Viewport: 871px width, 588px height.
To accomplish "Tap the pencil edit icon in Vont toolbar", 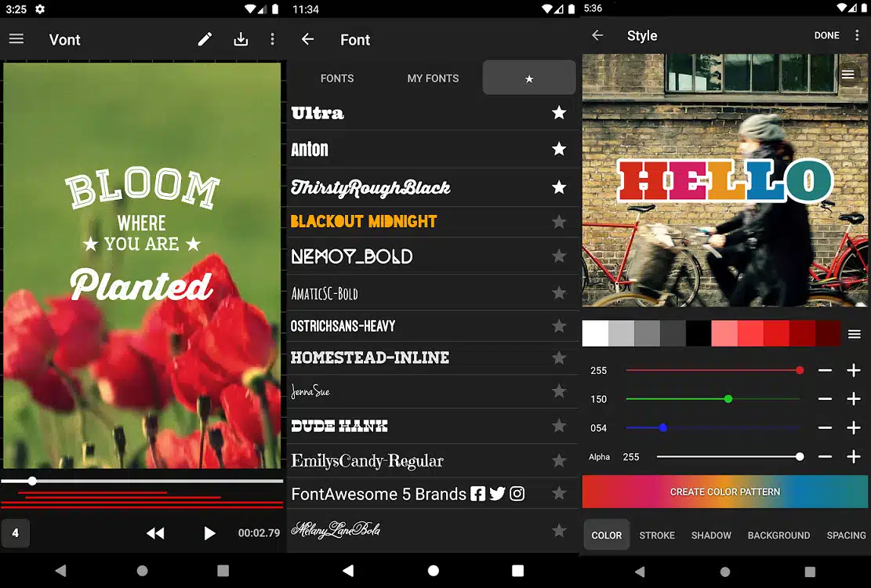I will 205,39.
